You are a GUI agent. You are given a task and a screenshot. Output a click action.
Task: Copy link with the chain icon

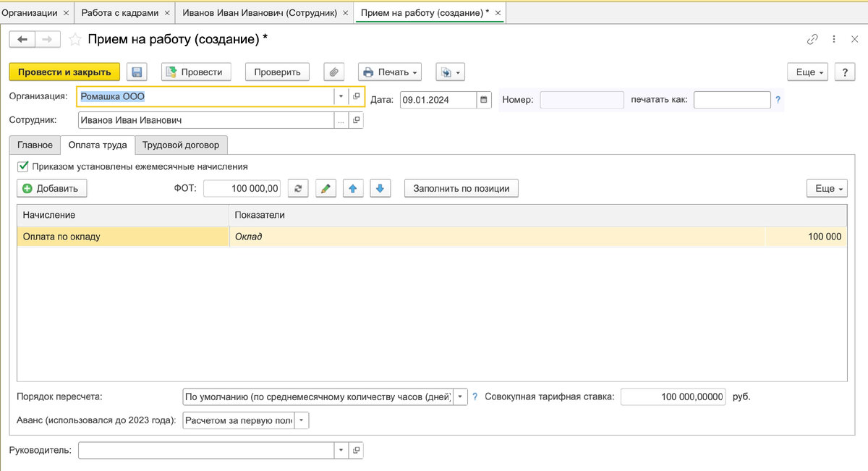tap(812, 40)
